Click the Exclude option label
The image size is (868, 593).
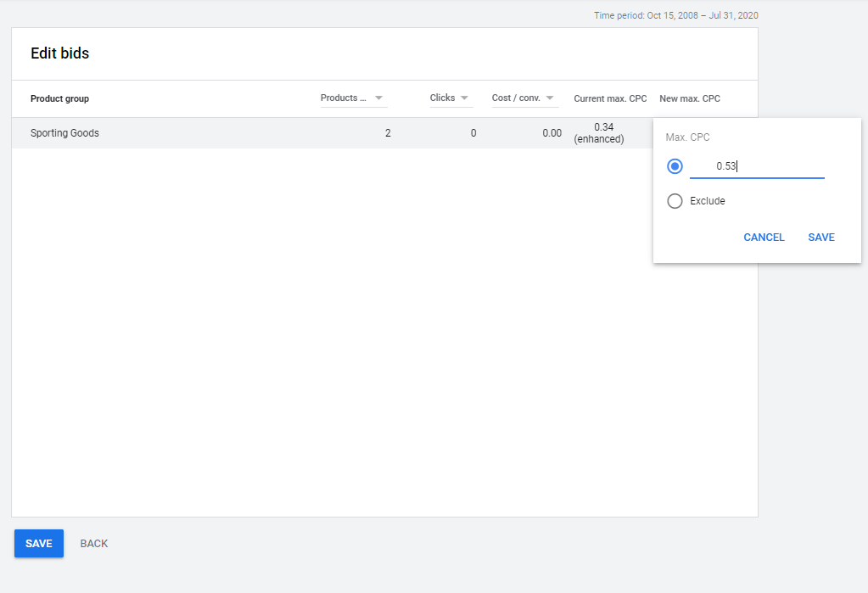(708, 201)
